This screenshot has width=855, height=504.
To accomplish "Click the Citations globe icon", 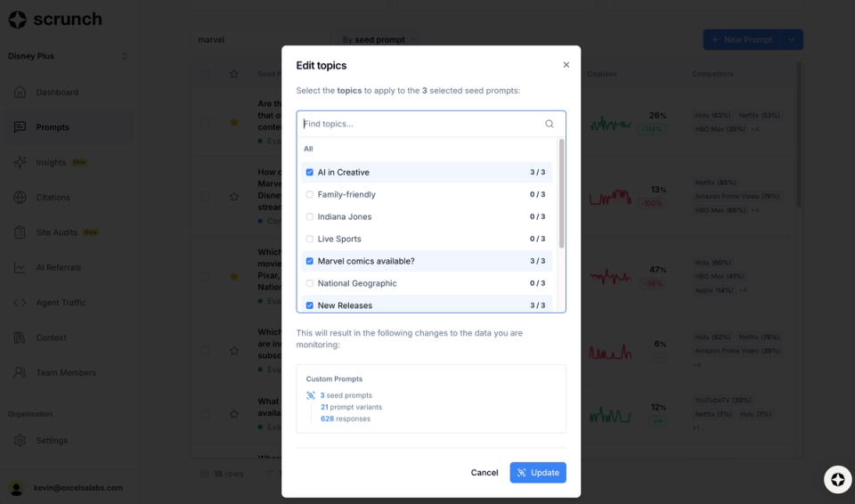I will pos(20,198).
